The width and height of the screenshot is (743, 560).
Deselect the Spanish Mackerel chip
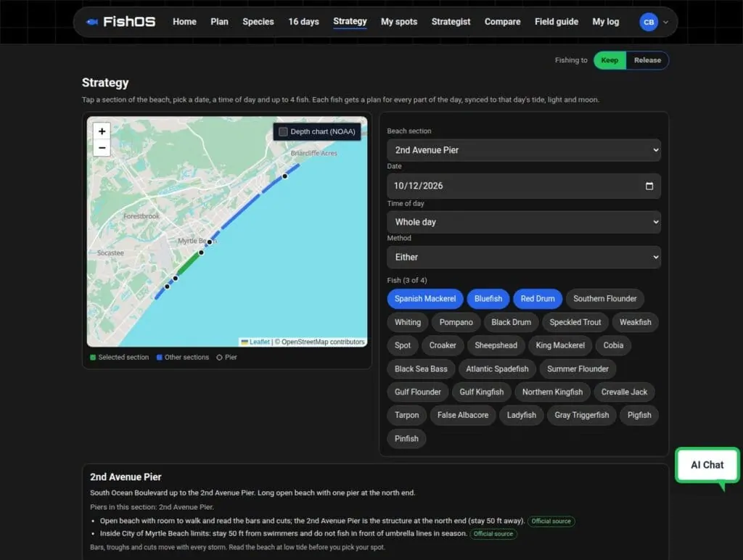[425, 299]
